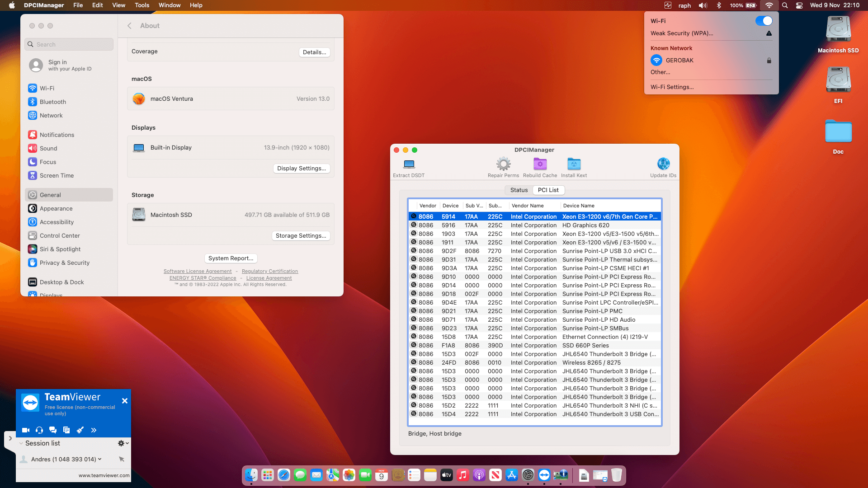Image resolution: width=868 pixels, height=488 pixels.
Task: Open the EFI drive on desktop
Action: coord(838,85)
